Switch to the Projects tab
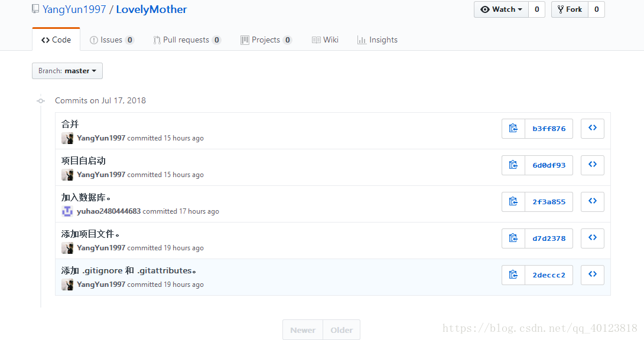The height and width of the screenshot is (340, 644). pos(266,40)
